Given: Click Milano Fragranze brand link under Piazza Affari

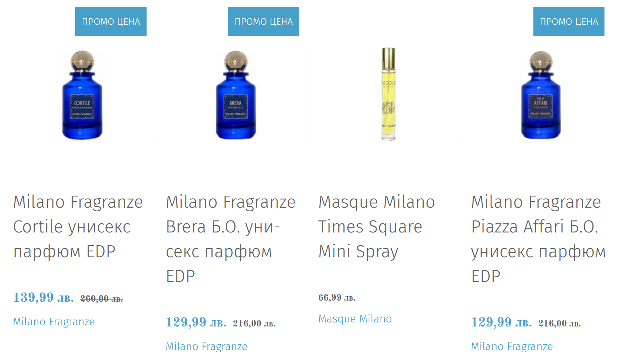Looking at the screenshot, I should (512, 347).
